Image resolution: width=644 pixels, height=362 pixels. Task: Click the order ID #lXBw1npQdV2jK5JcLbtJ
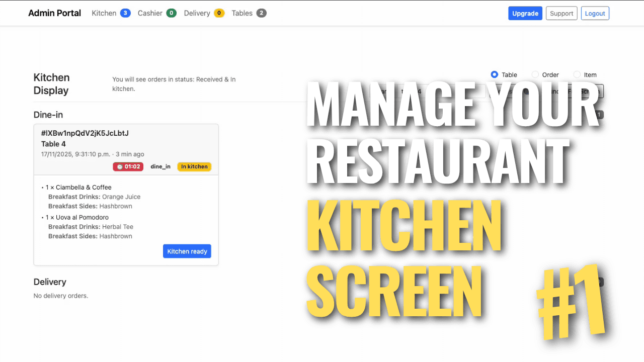tap(84, 133)
